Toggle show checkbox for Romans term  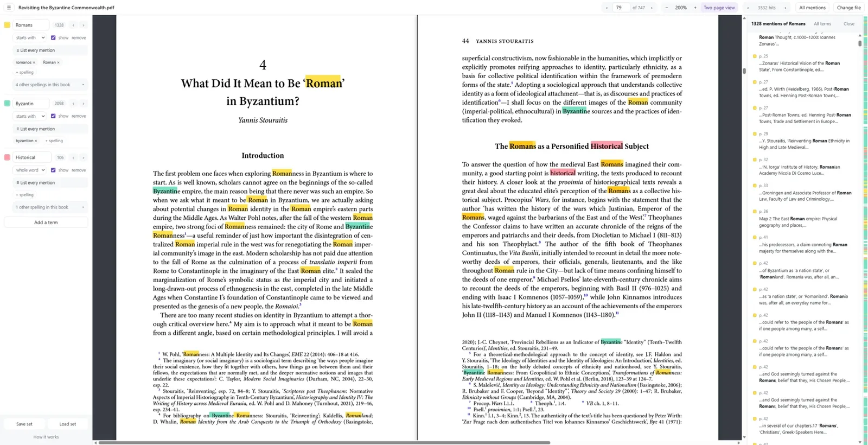(x=53, y=37)
